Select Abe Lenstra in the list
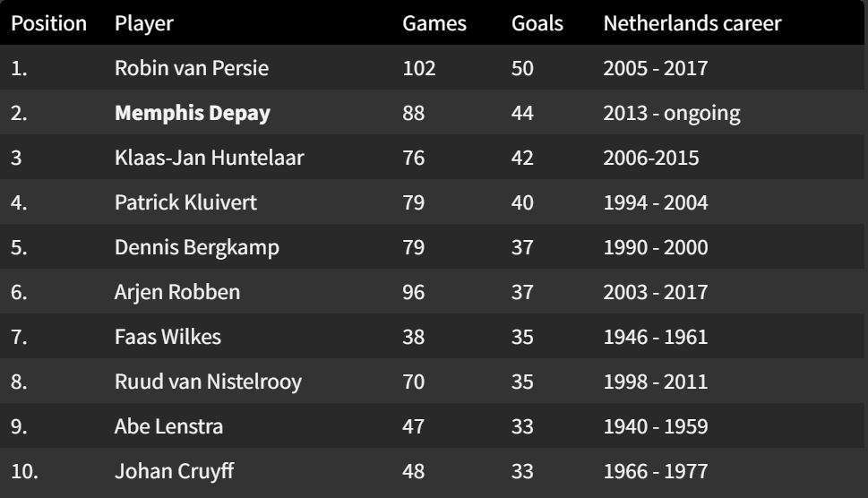 (x=168, y=426)
